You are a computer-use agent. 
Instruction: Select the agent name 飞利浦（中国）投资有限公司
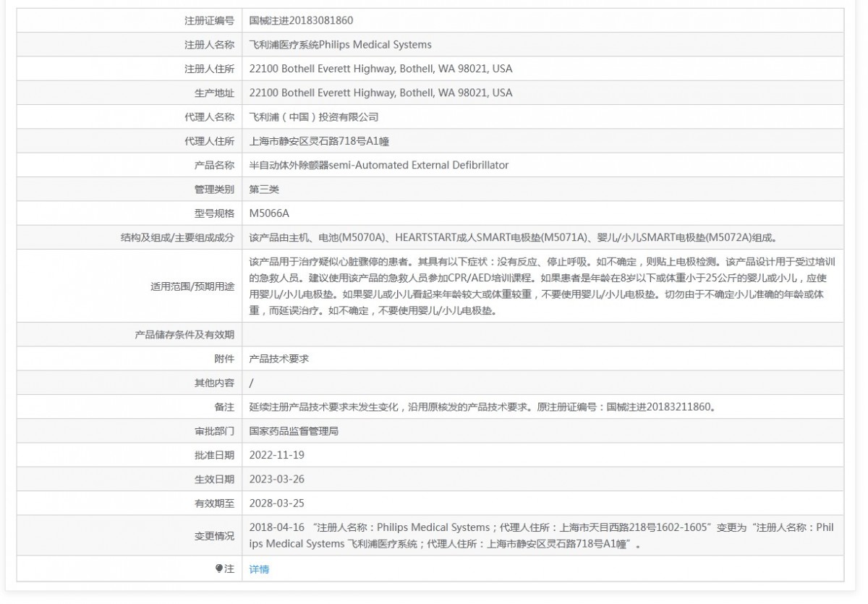pyautogui.click(x=314, y=116)
